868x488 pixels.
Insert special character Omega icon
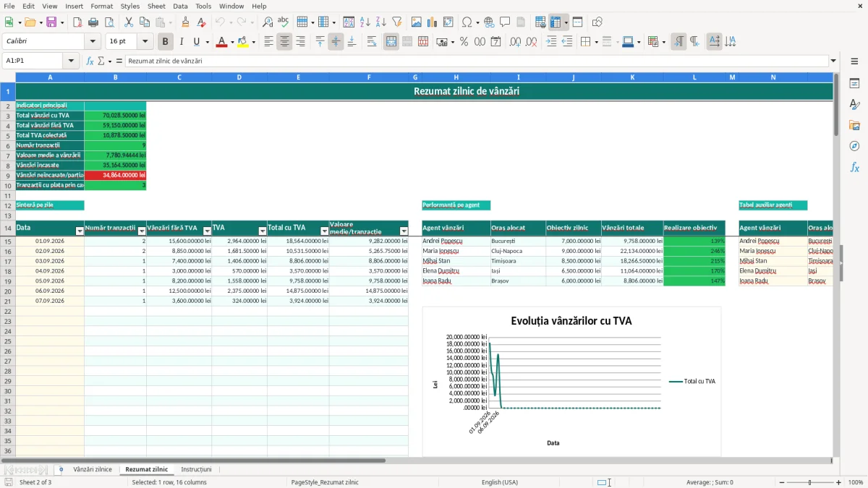[467, 22]
